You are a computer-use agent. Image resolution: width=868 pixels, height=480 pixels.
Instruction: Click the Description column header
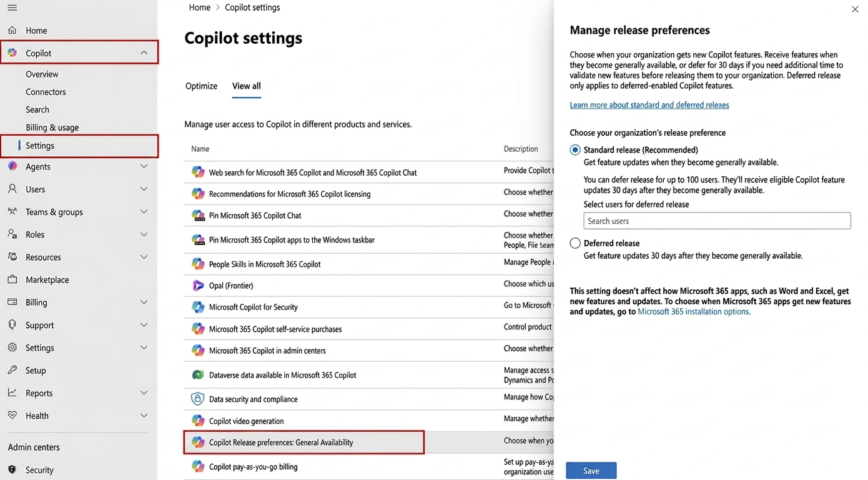[x=521, y=149]
